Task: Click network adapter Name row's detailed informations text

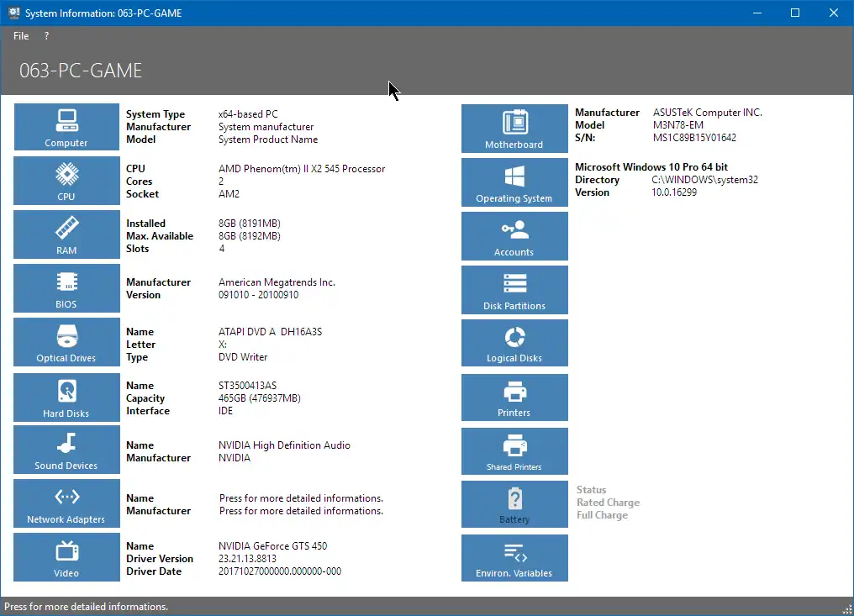Action: tap(301, 498)
